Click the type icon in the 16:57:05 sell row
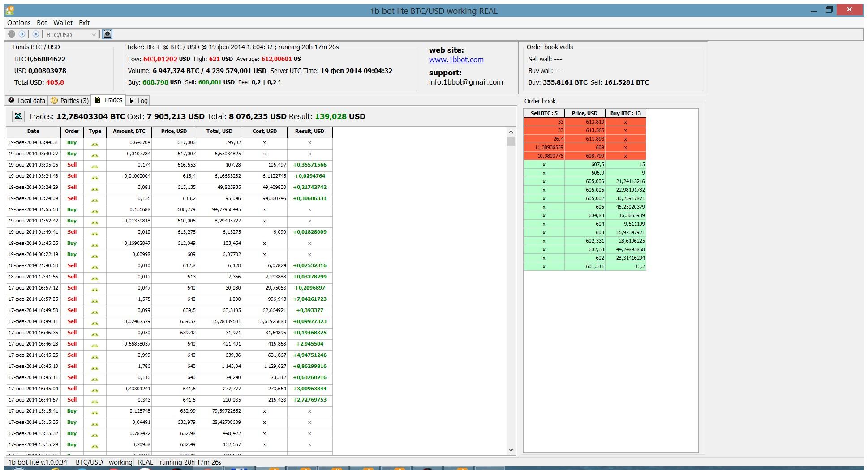 (x=95, y=300)
